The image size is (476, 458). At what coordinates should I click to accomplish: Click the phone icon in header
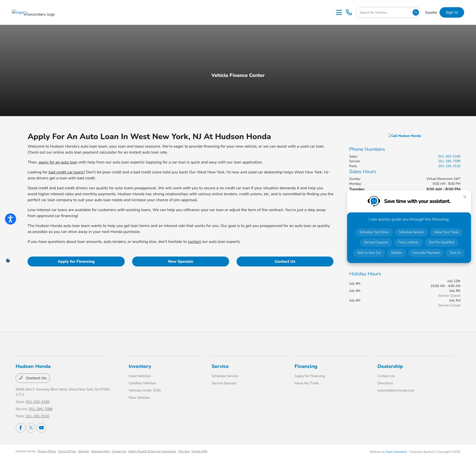point(349,12)
